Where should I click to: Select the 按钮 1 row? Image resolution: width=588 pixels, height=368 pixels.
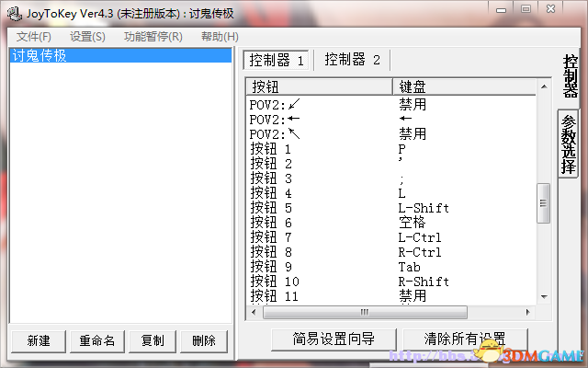pos(392,149)
